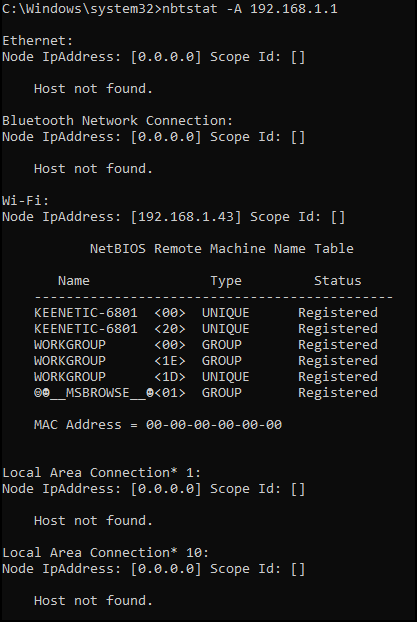Click the Local Area Connection* 1 heading
The height and width of the screenshot is (622, 417).
click(x=102, y=473)
